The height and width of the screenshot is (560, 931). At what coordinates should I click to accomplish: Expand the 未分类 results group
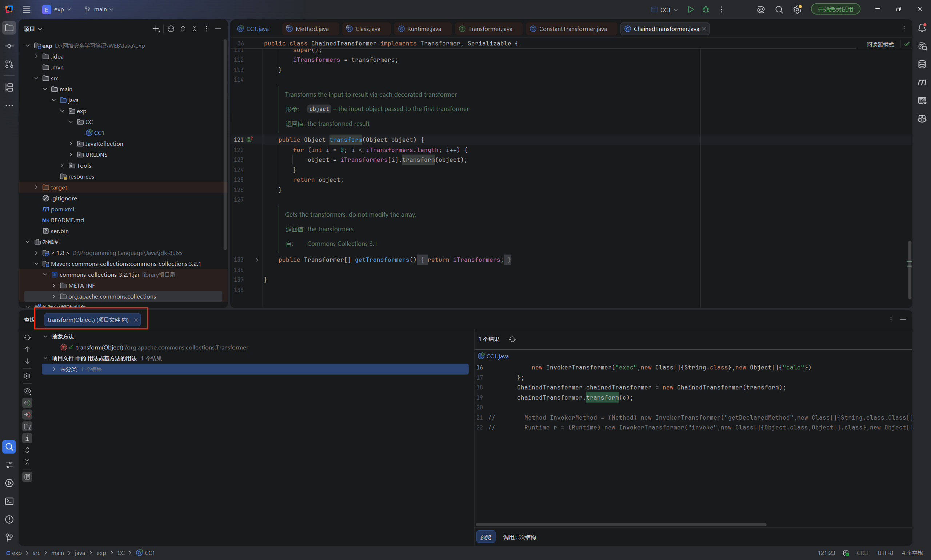coord(54,369)
